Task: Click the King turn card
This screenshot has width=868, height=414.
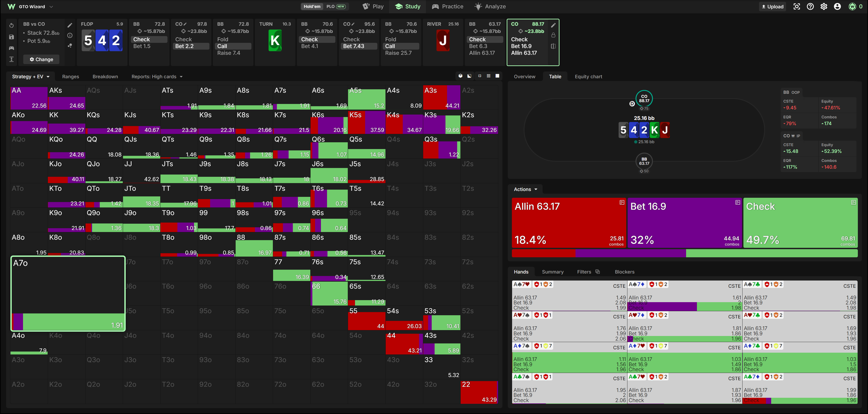Action: point(275,40)
